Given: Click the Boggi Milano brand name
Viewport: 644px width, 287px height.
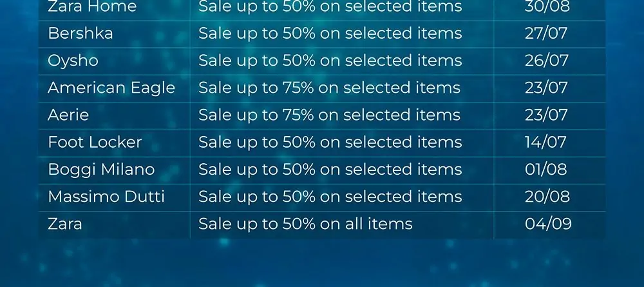Looking at the screenshot, I should 101,170.
